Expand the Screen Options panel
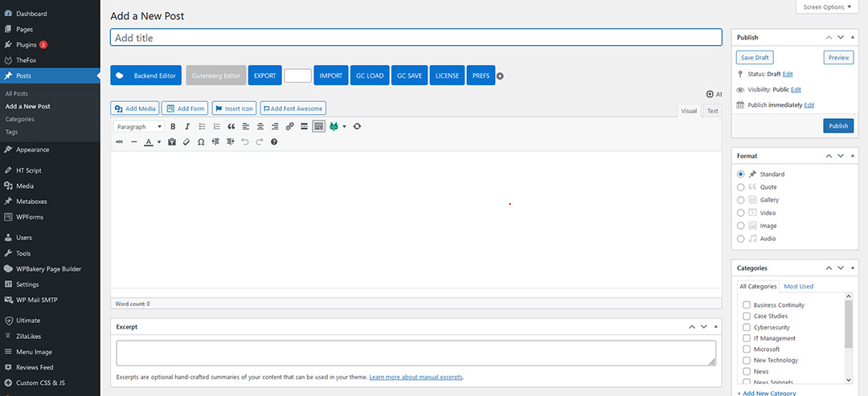 [x=826, y=7]
